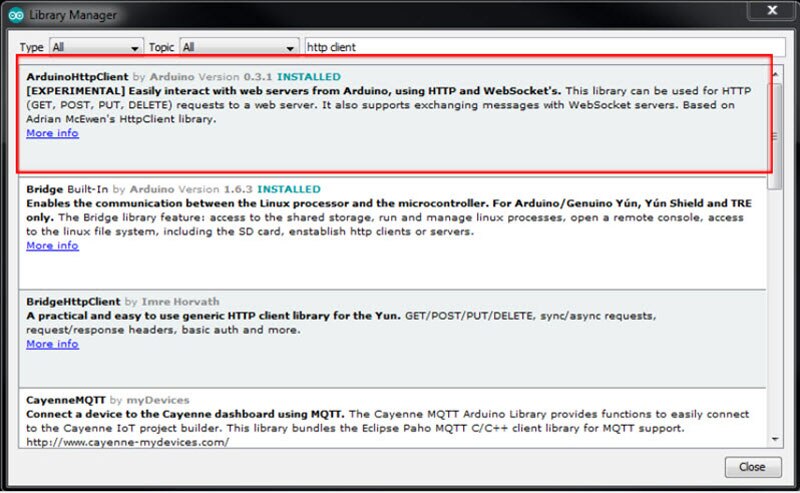
Task: Click the Bridge INSTALLED status label
Action: [x=288, y=189]
